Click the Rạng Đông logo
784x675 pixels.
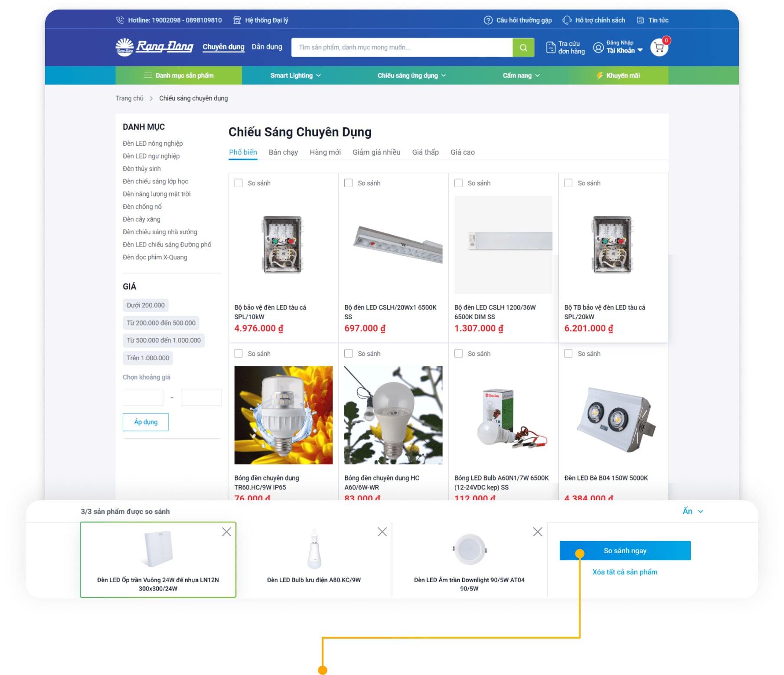tap(154, 47)
